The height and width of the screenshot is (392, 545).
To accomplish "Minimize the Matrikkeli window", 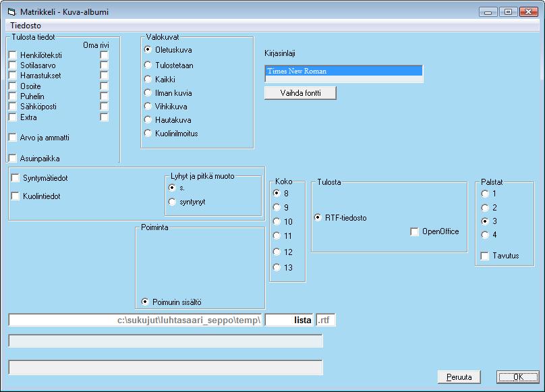I will pos(488,12).
